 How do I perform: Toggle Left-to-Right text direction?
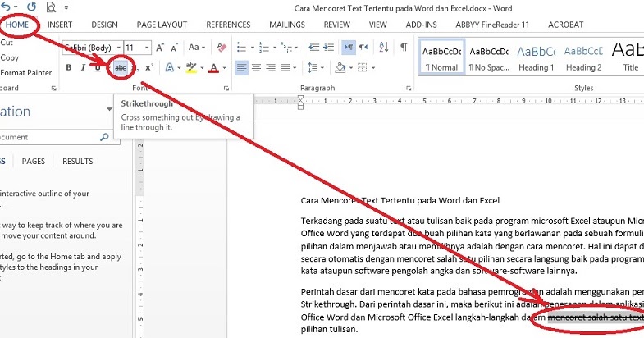(x=349, y=48)
